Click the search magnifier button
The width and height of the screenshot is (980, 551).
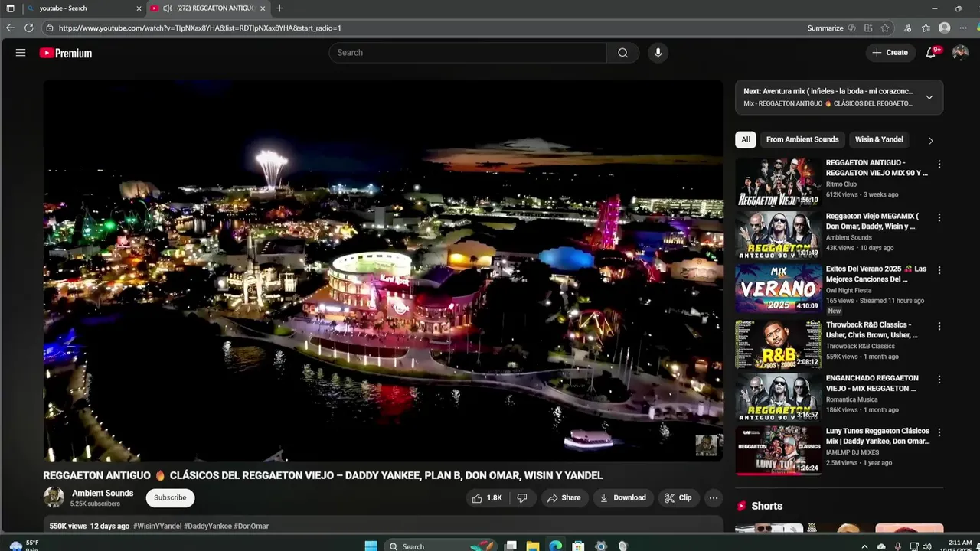[622, 53]
